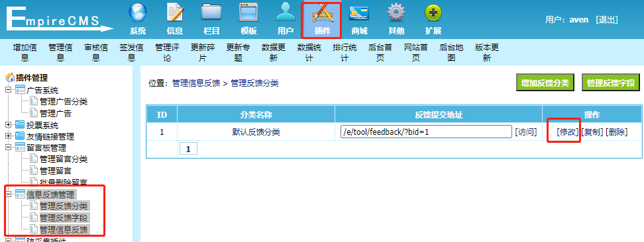Open the 商城 credit card icon
This screenshot has height=242, width=644.
pyautogui.click(x=359, y=13)
